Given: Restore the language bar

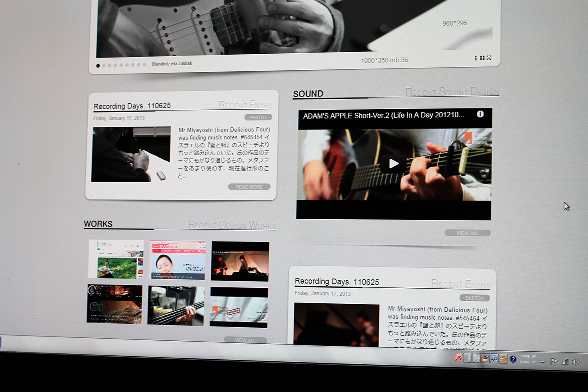Looking at the screenshot, I should click(534, 357).
